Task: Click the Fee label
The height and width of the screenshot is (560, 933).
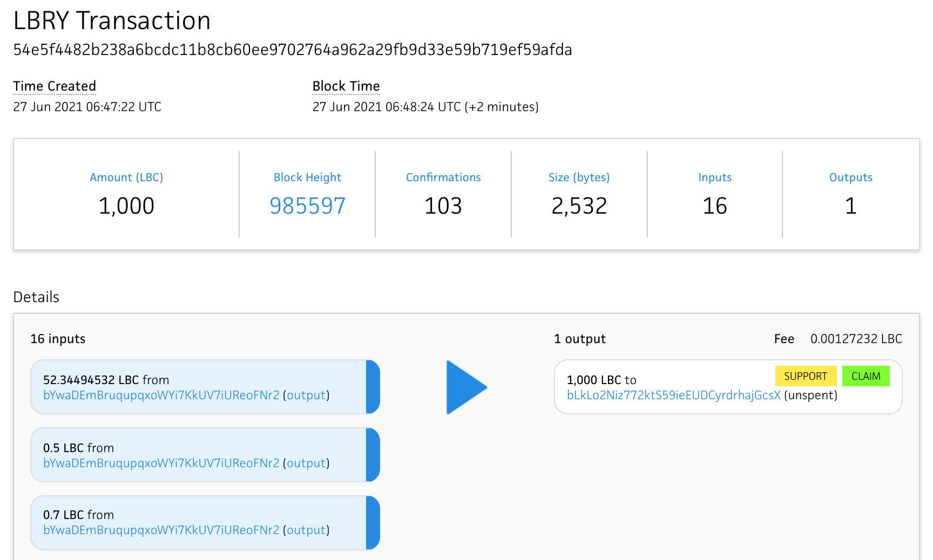Action: click(784, 339)
